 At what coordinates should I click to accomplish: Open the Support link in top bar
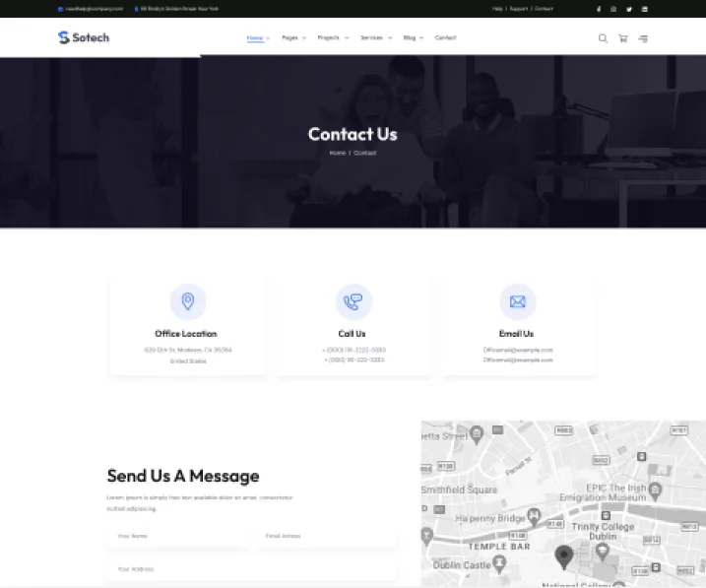[x=518, y=9]
